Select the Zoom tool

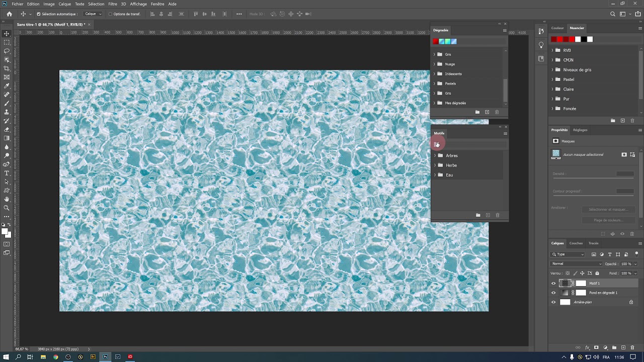7,208
